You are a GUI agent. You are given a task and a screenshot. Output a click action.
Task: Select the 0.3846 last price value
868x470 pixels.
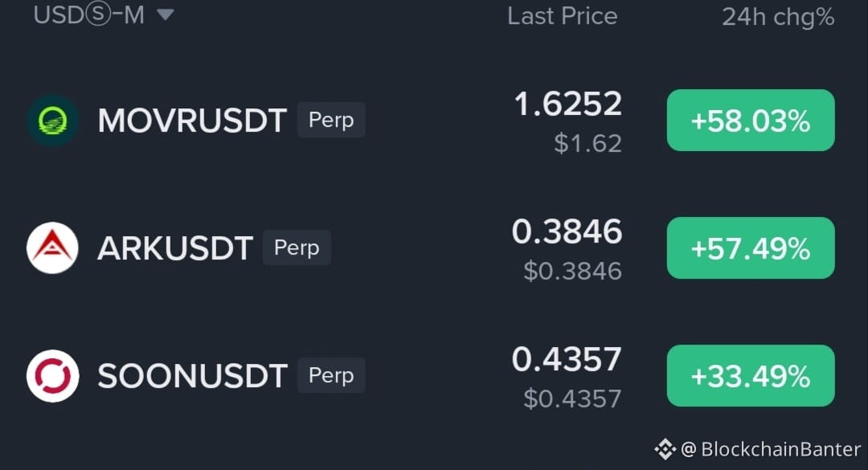567,231
